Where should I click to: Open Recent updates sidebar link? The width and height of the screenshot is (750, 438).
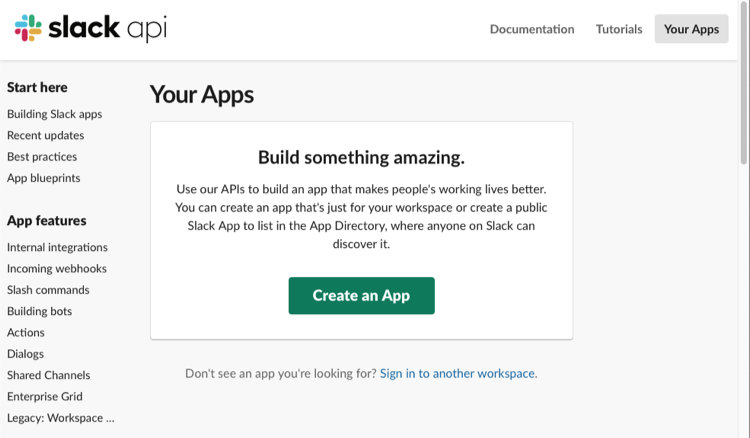[x=45, y=135]
